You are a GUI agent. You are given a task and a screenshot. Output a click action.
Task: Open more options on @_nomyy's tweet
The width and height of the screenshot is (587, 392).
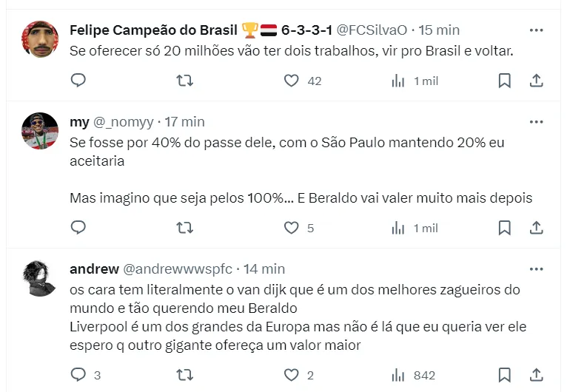pyautogui.click(x=537, y=122)
